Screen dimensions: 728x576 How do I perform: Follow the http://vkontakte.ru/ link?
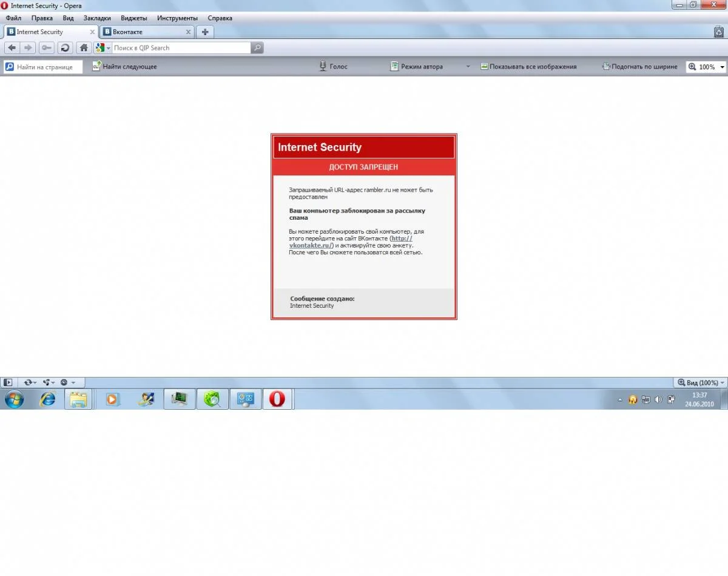tap(351, 242)
